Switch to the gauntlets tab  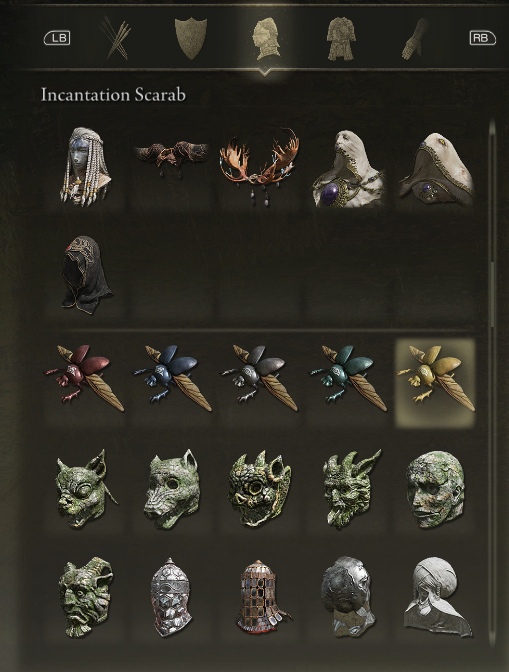(x=416, y=39)
